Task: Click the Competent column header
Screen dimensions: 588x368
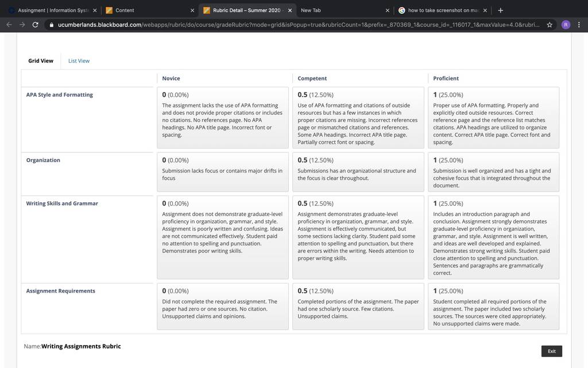Action: click(x=312, y=78)
